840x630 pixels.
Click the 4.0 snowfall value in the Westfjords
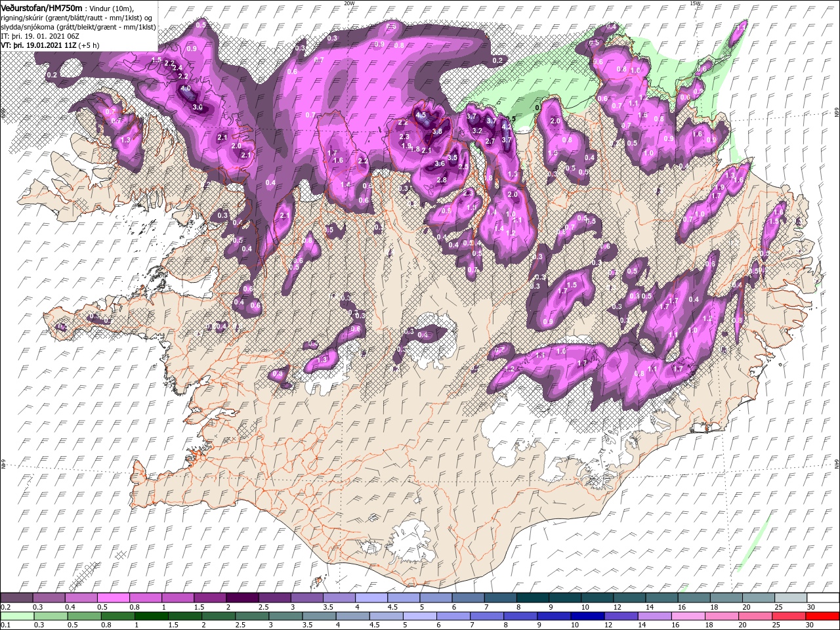tap(185, 89)
